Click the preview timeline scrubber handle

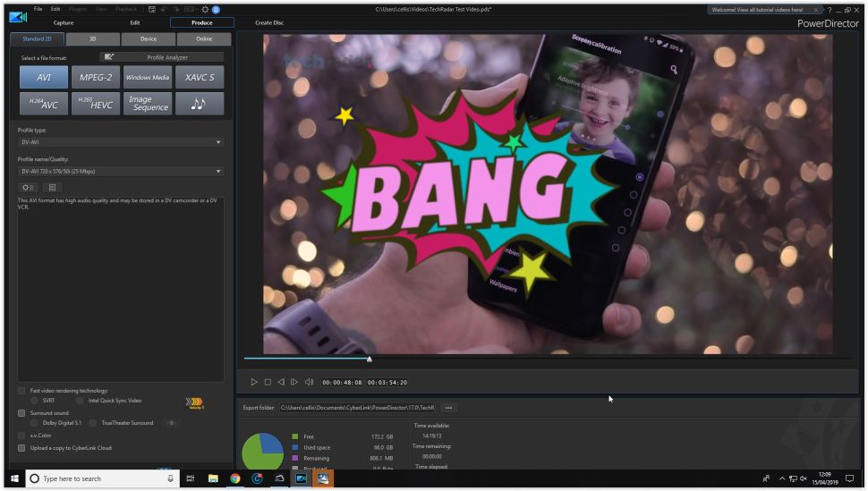tap(370, 360)
